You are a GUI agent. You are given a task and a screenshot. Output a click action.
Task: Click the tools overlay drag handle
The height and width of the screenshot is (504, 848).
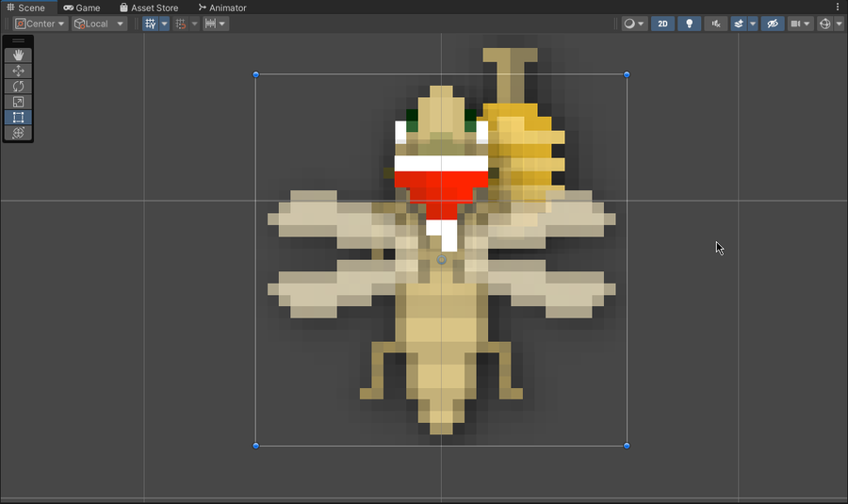(x=18, y=41)
